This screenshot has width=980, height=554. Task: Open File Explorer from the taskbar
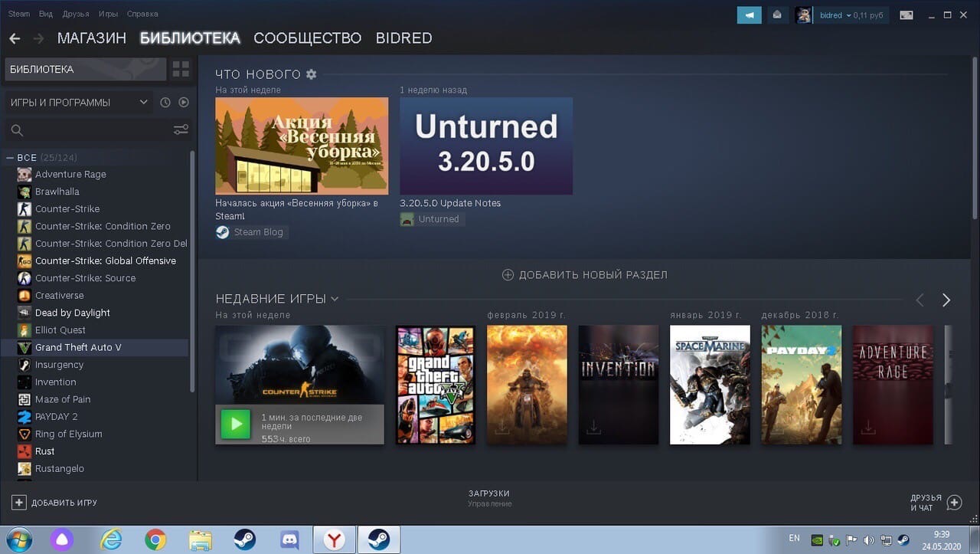(x=201, y=540)
